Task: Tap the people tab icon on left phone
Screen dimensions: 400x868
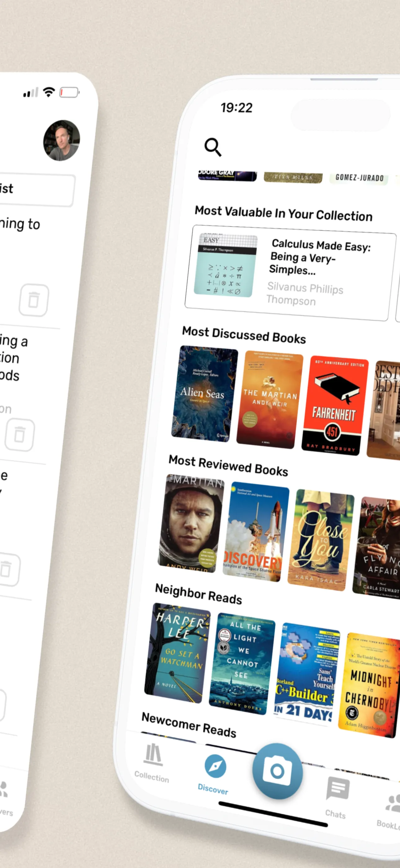Action: [x=4, y=789]
